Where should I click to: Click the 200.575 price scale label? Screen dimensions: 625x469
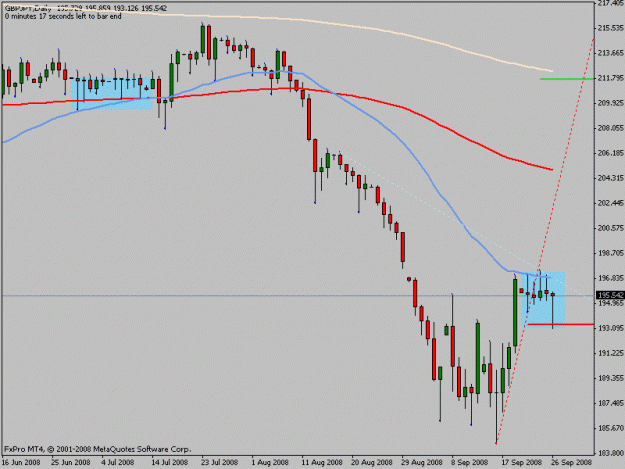pyautogui.click(x=610, y=228)
